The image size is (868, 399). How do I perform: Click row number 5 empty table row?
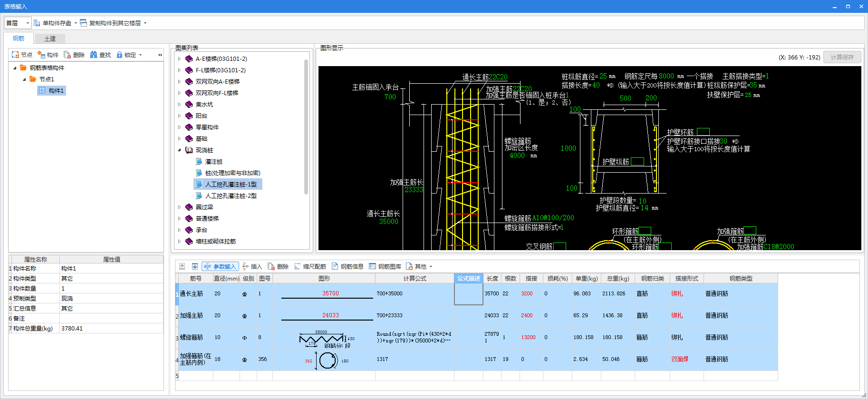pyautogui.click(x=177, y=376)
